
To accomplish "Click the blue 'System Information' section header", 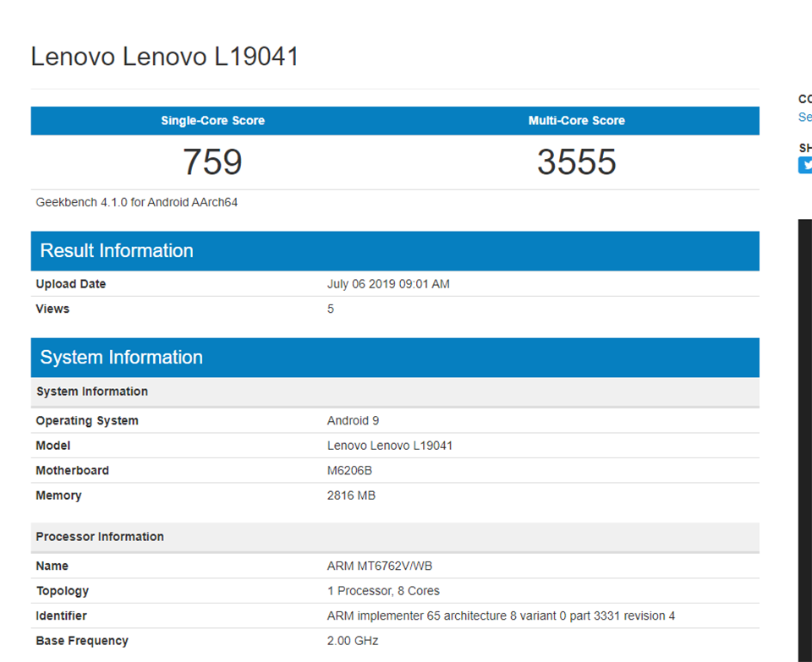I will point(395,358).
